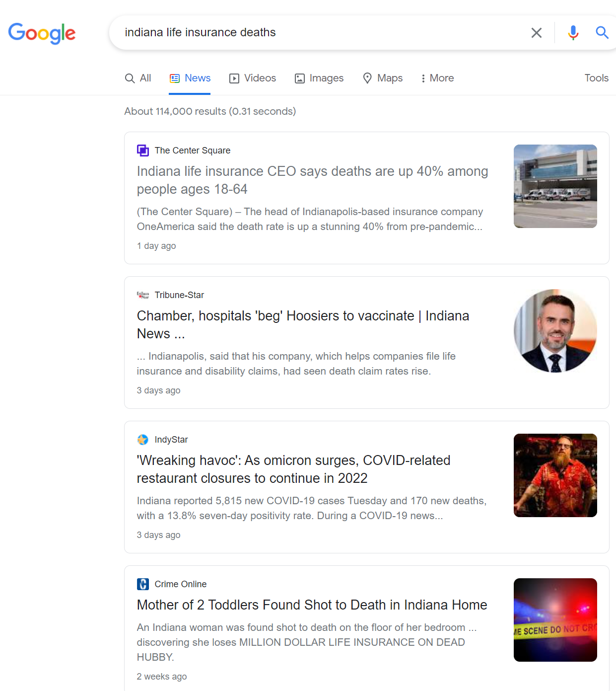Click the Tribune-Star favicon
The height and width of the screenshot is (691, 616).
[143, 295]
